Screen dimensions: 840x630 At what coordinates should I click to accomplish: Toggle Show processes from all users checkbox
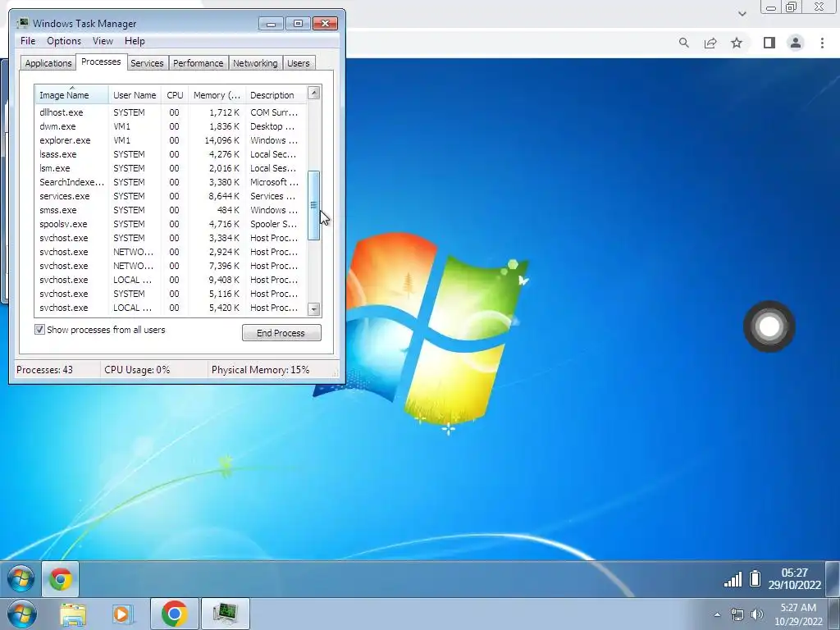39,330
